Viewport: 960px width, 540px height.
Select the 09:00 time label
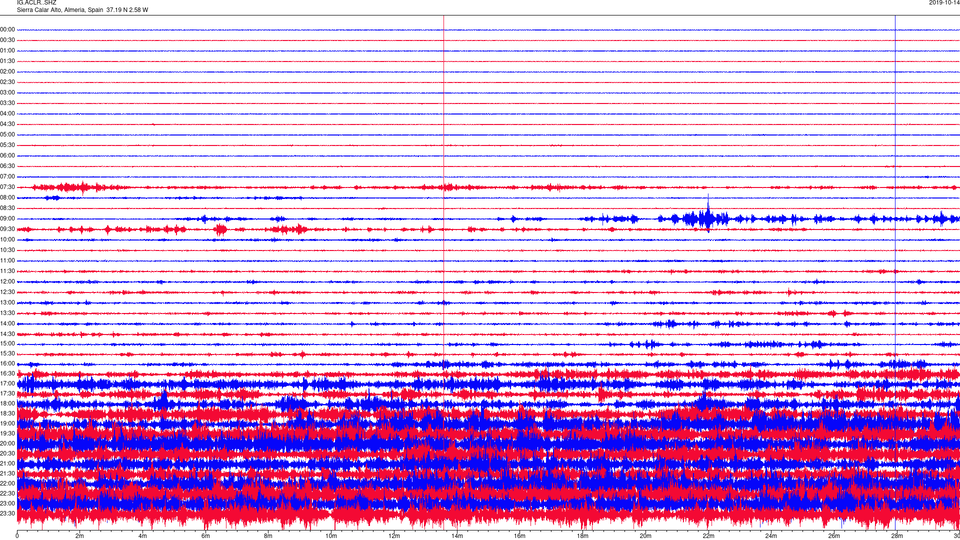coord(7,219)
